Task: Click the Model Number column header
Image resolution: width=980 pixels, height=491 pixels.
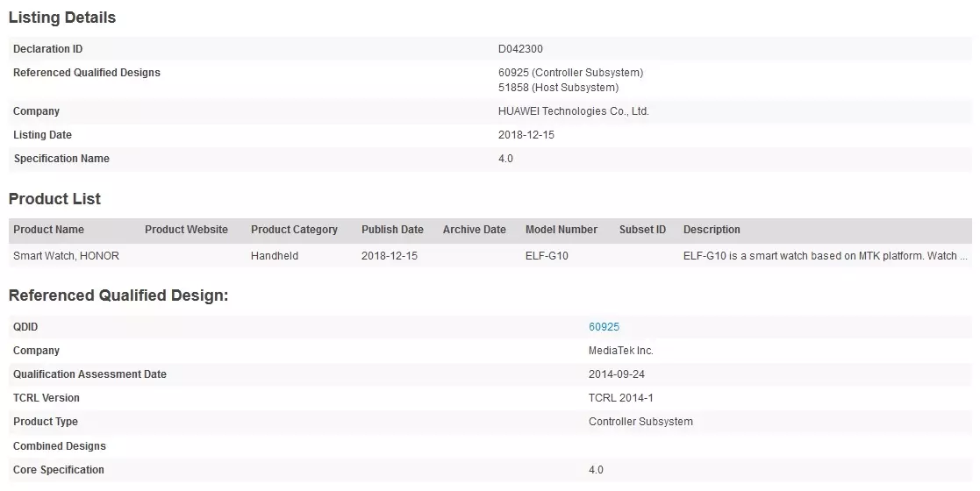Action: pyautogui.click(x=562, y=229)
